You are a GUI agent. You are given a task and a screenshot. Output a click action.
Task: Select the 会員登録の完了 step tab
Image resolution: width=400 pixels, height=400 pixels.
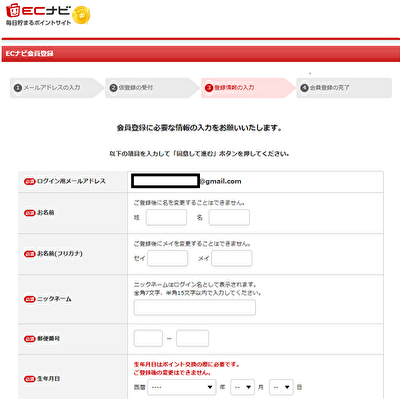344,88
